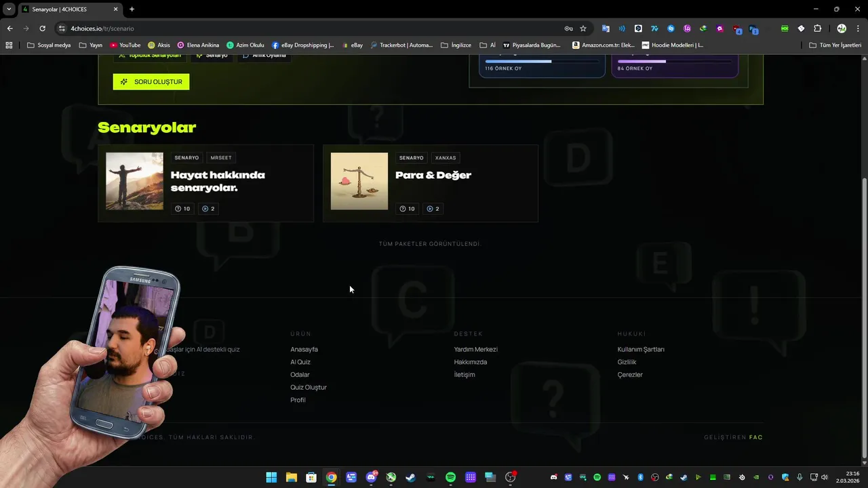Open the Yayın bookmark folder

click(x=91, y=45)
